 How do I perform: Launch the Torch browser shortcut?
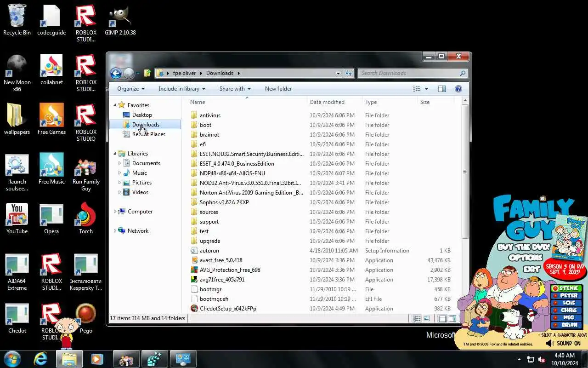click(86, 219)
